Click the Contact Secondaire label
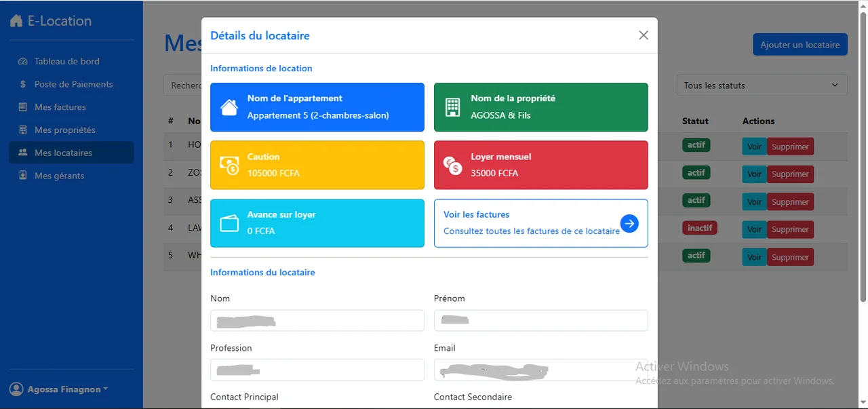The height and width of the screenshot is (409, 868). coord(473,397)
